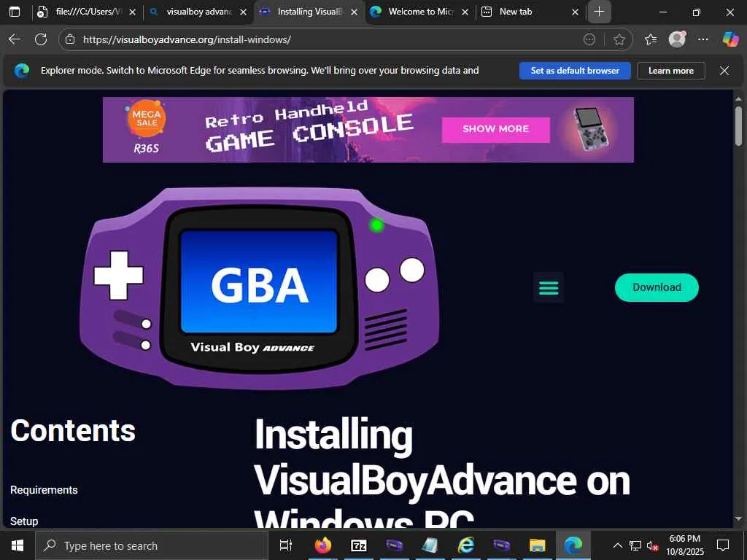Image resolution: width=747 pixels, height=560 pixels.
Task: Jump to the Requirements contents link
Action: click(44, 490)
